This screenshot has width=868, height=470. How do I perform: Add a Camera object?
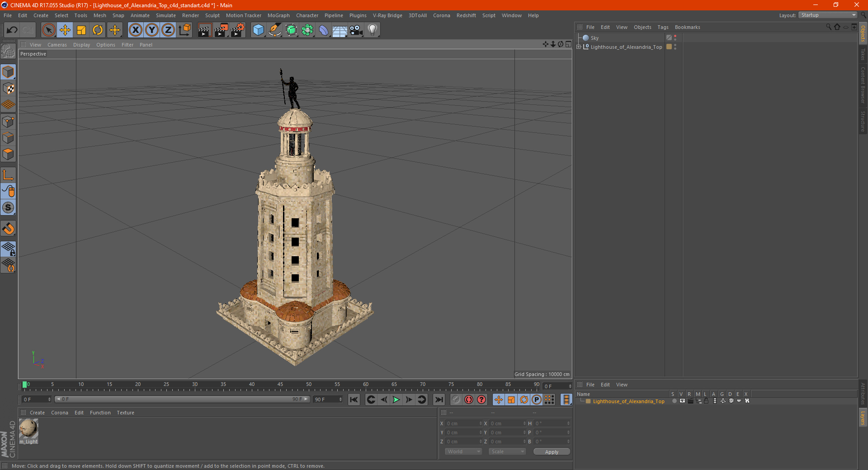click(x=356, y=30)
